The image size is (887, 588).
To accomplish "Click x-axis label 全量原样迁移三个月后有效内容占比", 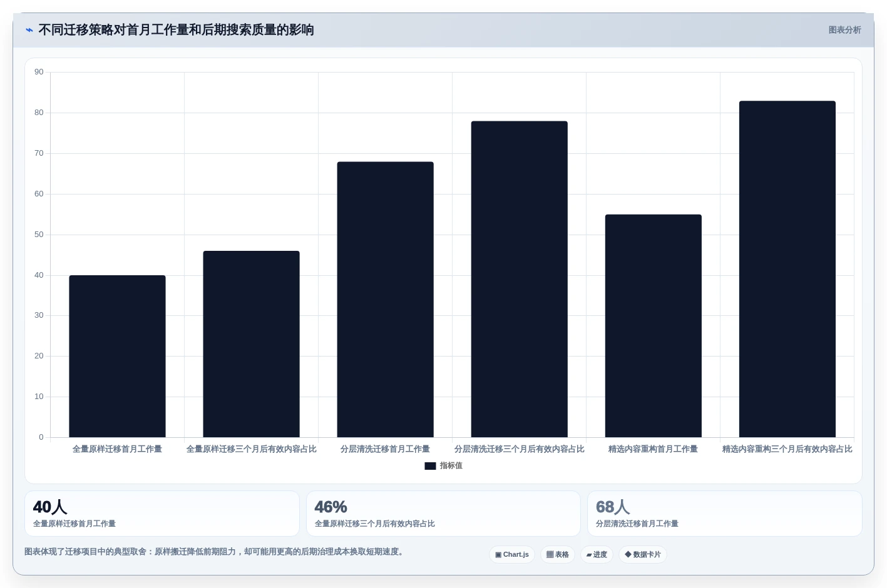I will click(x=251, y=449).
